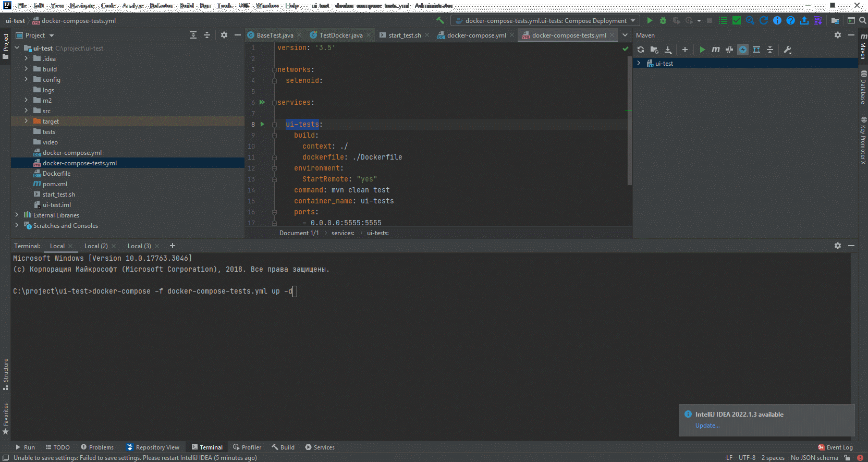Click the Maven download sources icon
868x462 pixels.
click(x=668, y=50)
